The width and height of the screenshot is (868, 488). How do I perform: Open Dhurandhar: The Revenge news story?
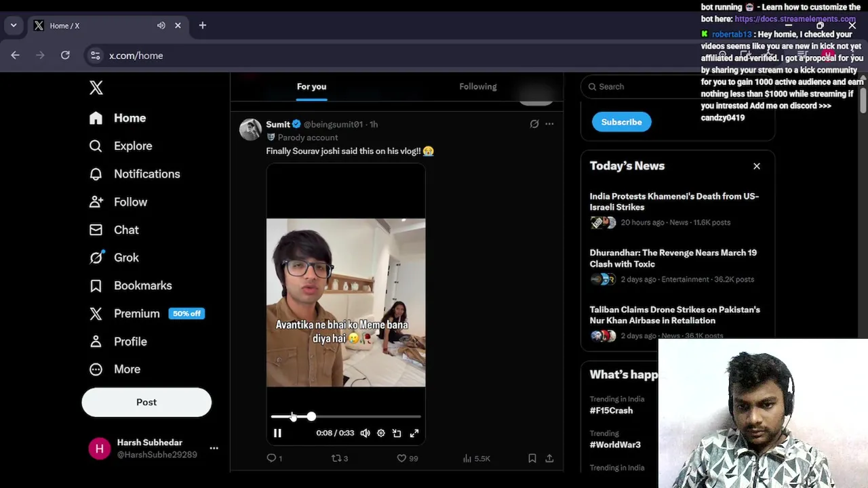677,266
